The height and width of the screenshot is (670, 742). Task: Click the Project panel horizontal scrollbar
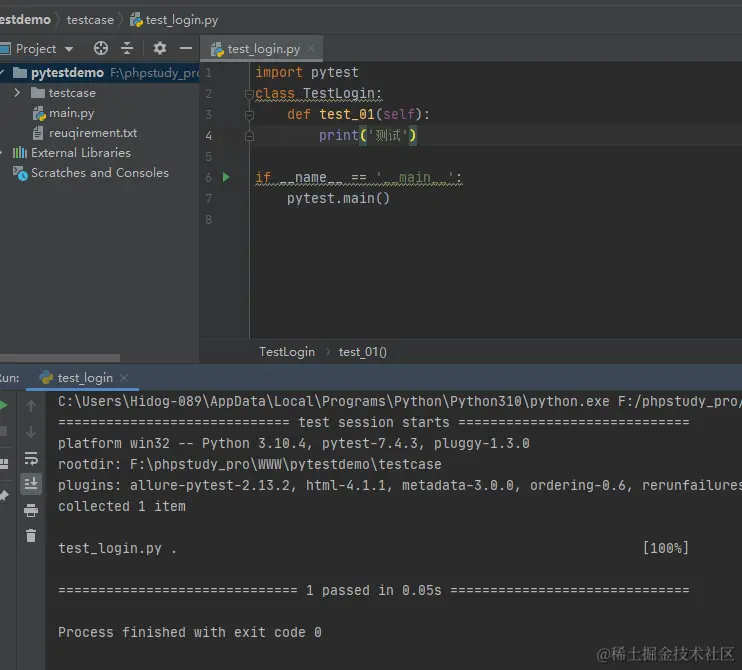pyautogui.click(x=60, y=358)
